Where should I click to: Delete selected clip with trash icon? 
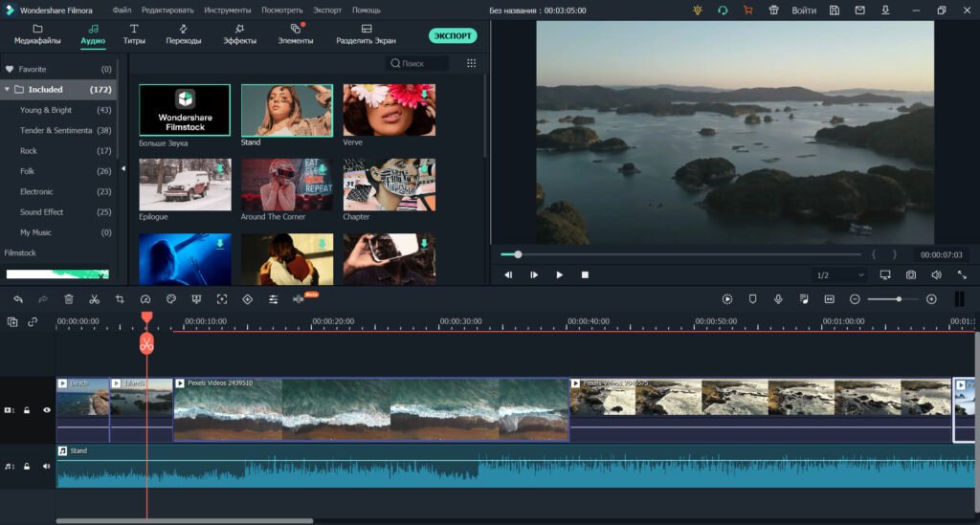69,299
